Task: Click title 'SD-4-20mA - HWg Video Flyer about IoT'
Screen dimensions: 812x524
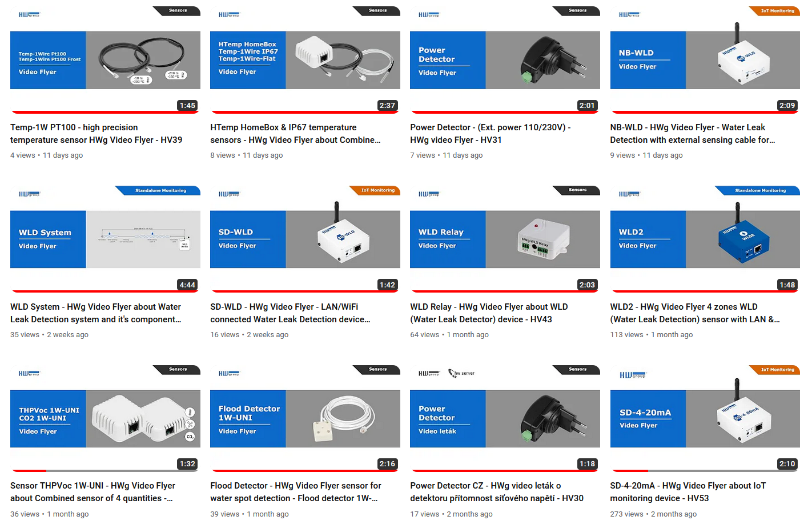Action: click(688, 492)
